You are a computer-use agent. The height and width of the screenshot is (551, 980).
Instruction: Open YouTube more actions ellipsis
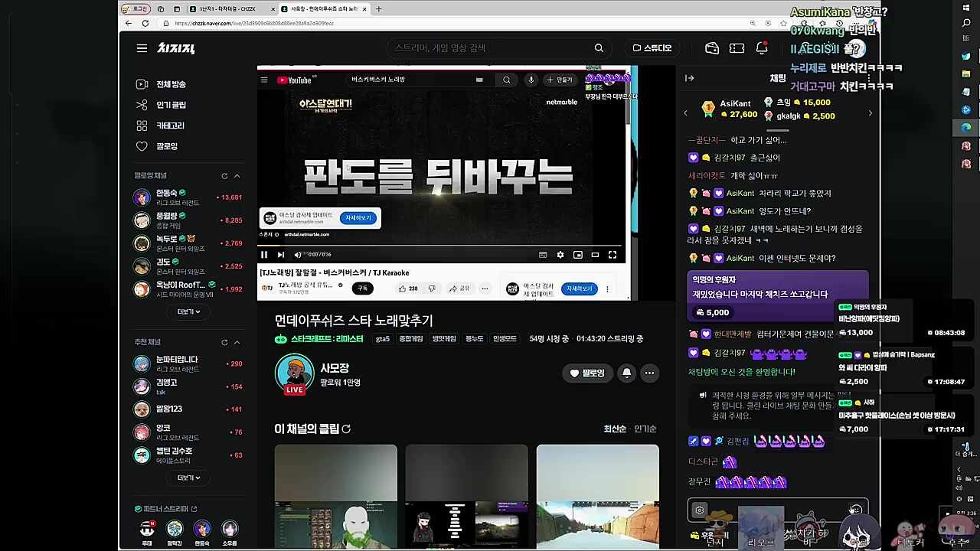pos(485,289)
